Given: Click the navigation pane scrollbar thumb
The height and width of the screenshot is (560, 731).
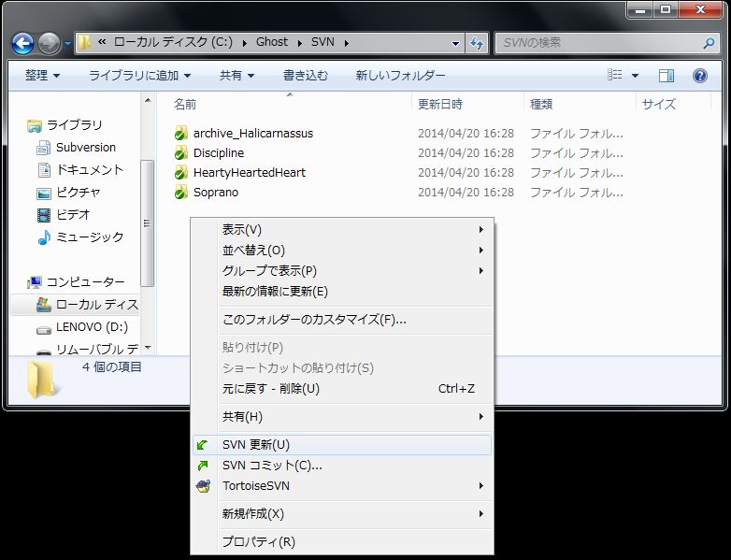Looking at the screenshot, I should coord(148,223).
